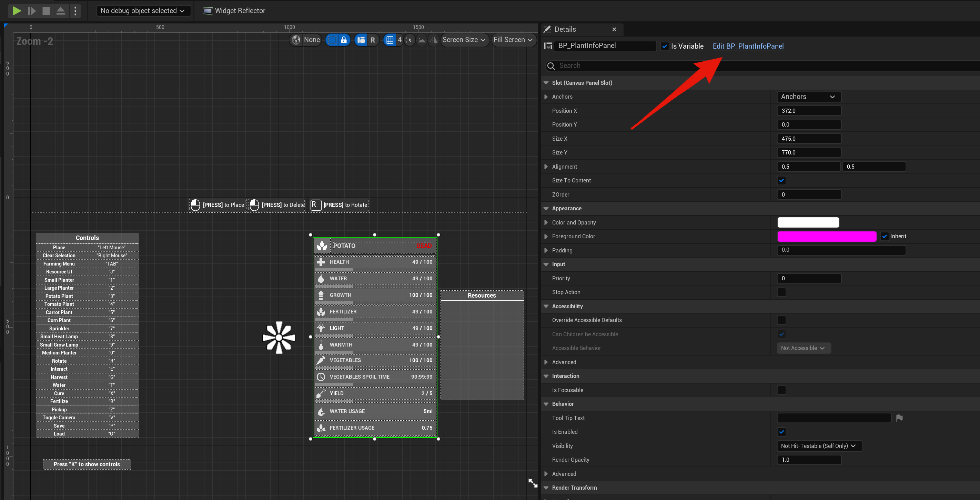Screen dimensions: 980x500
Task: Click the lock selection icon
Action: (x=344, y=40)
